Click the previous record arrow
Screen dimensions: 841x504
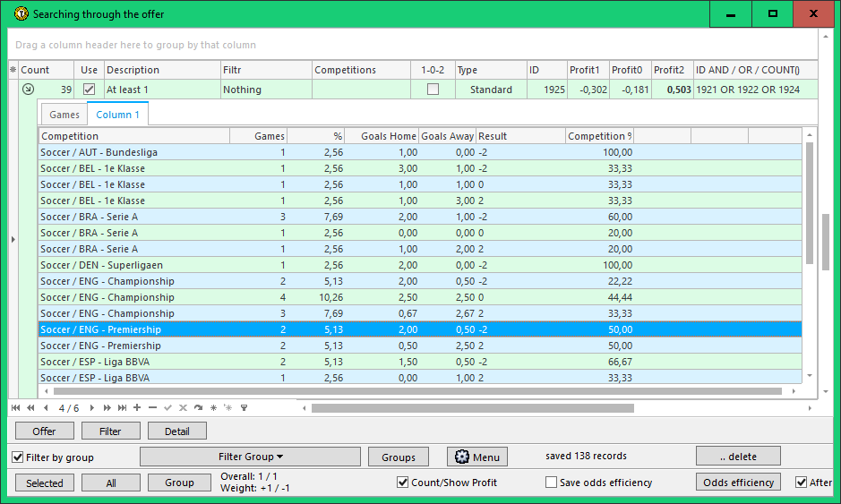(46, 408)
